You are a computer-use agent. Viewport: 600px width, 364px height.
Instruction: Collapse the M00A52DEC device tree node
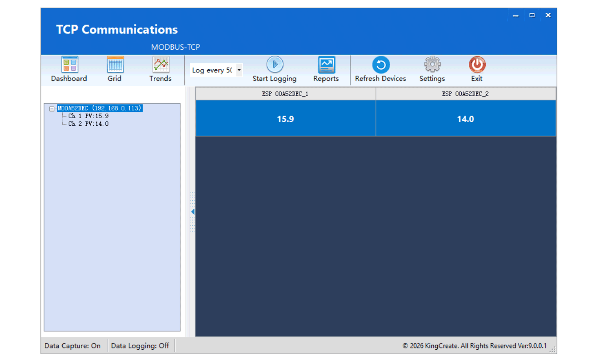coord(52,108)
